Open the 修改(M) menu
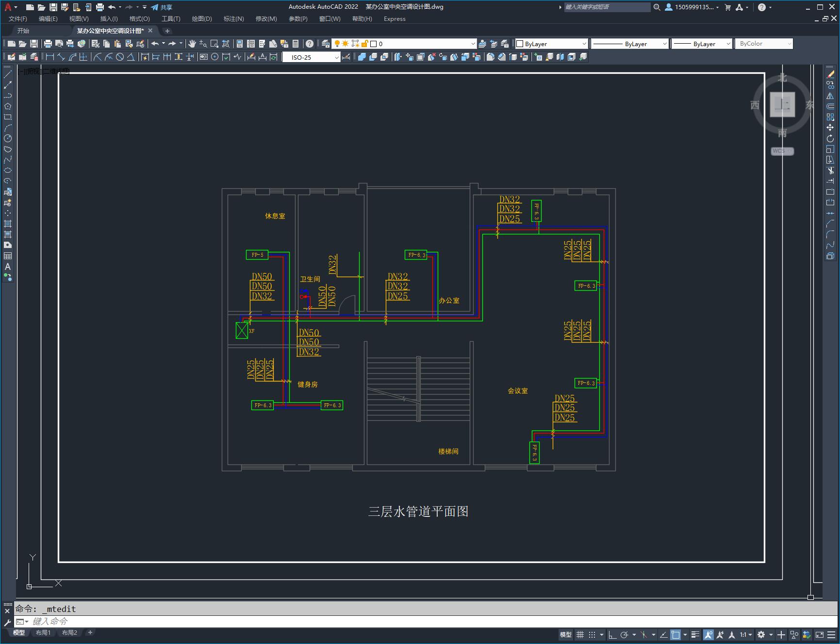 coord(266,19)
